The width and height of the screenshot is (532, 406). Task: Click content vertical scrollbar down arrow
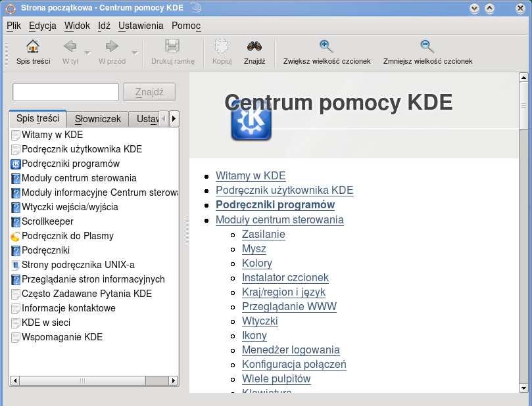click(523, 388)
